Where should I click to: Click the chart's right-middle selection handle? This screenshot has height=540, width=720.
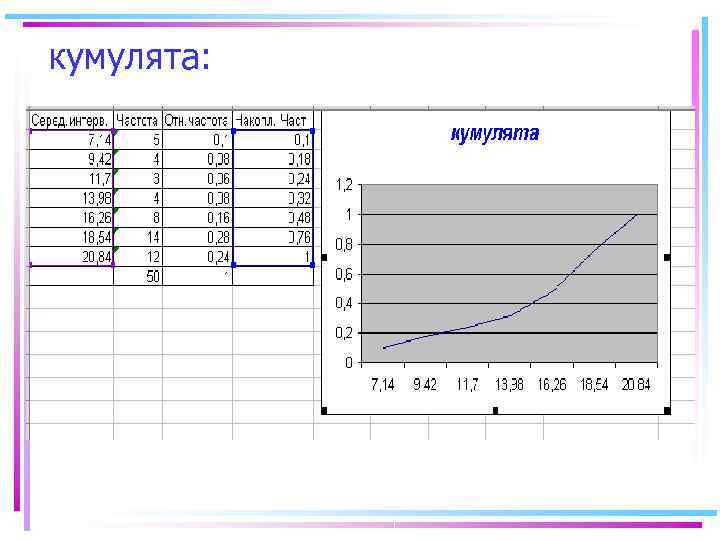click(x=667, y=258)
